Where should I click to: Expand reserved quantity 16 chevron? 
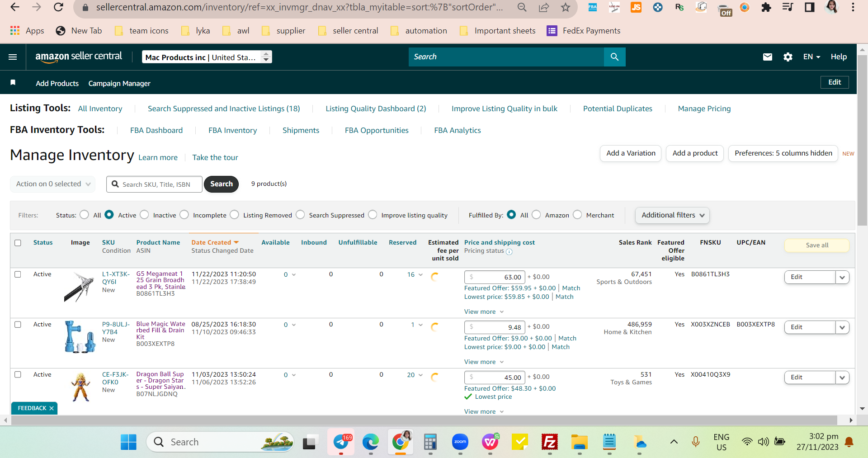[421, 274]
